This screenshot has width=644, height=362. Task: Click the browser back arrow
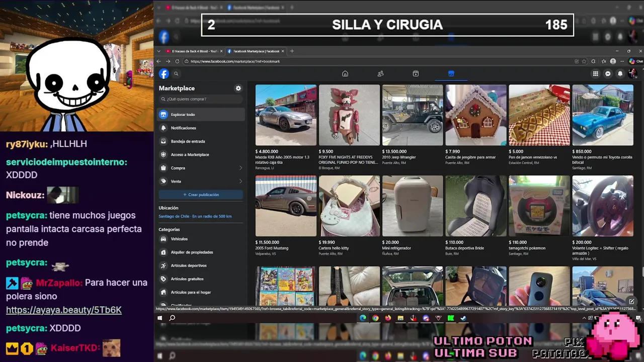pos(159,61)
